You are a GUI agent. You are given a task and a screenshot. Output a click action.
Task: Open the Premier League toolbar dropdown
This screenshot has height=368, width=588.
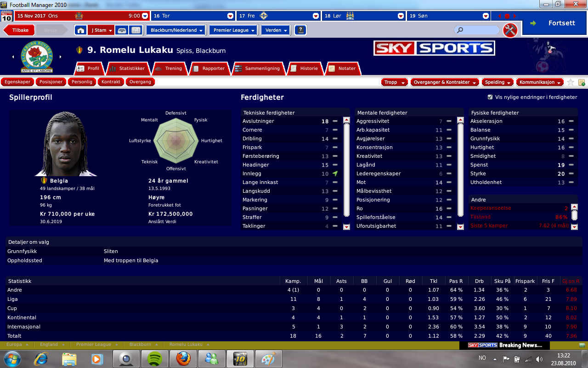[234, 30]
